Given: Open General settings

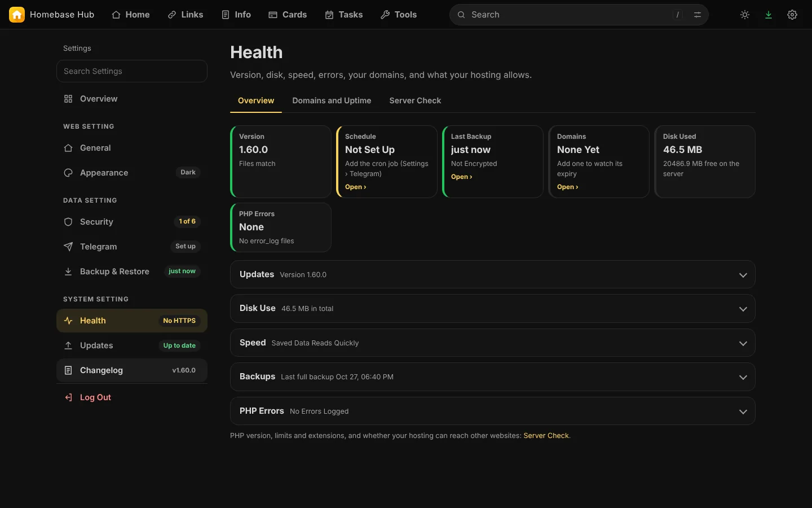Looking at the screenshot, I should pyautogui.click(x=132, y=148).
